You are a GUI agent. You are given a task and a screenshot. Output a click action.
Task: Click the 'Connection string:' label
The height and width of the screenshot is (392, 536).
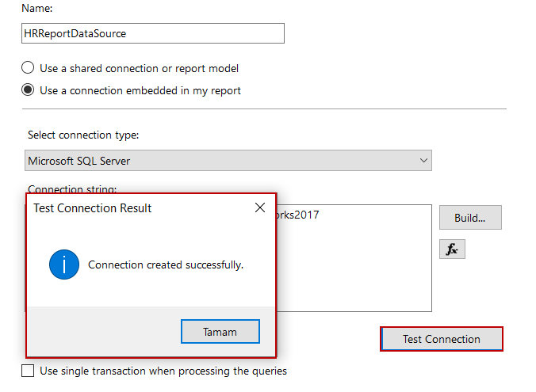coord(72,190)
